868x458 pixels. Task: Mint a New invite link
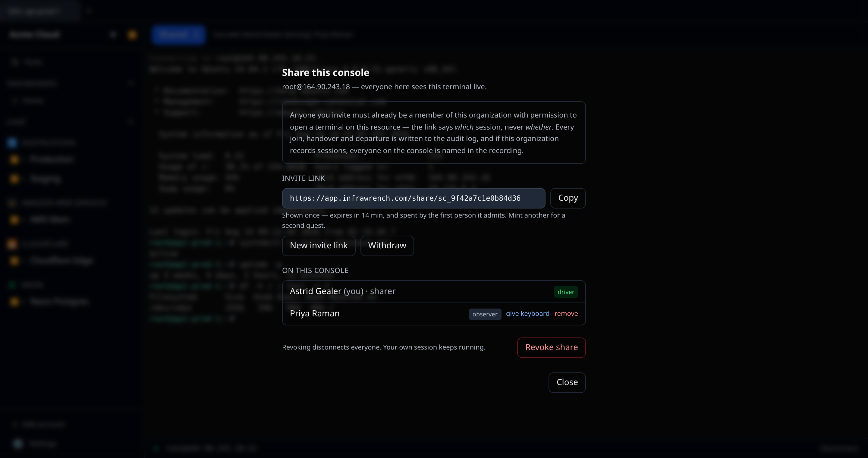[x=319, y=246]
